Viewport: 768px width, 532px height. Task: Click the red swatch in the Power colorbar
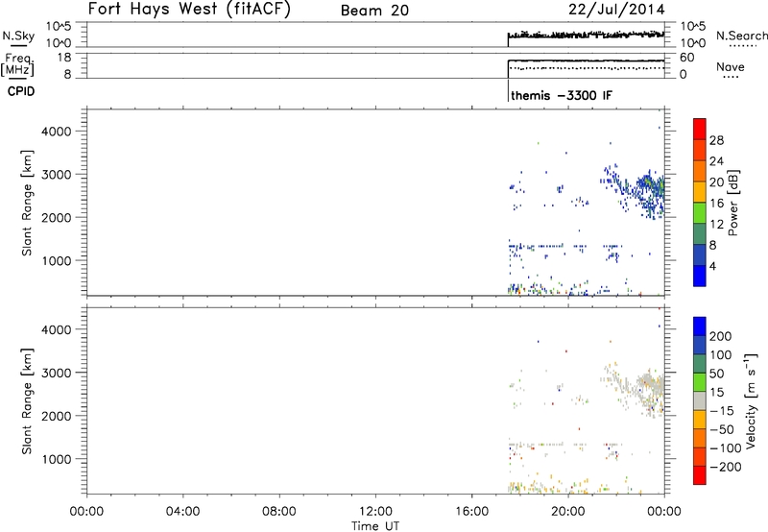tap(700, 129)
